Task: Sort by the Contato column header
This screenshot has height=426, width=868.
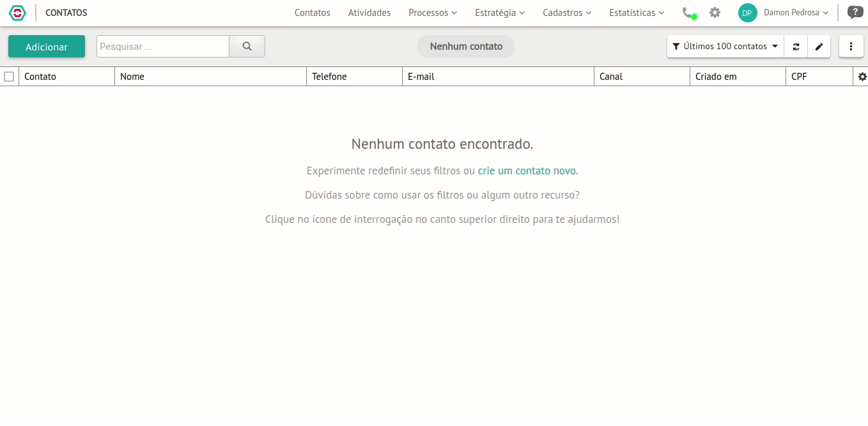Action: tap(66, 77)
